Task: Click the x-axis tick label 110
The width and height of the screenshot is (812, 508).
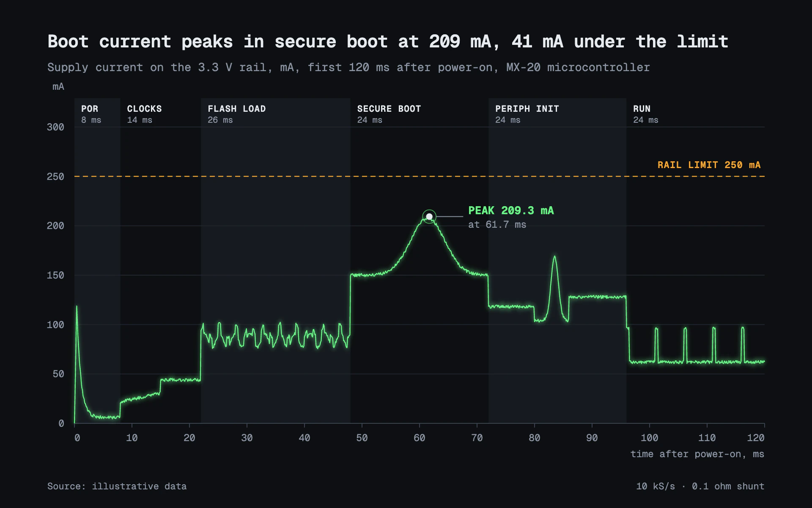Action: coord(707,438)
